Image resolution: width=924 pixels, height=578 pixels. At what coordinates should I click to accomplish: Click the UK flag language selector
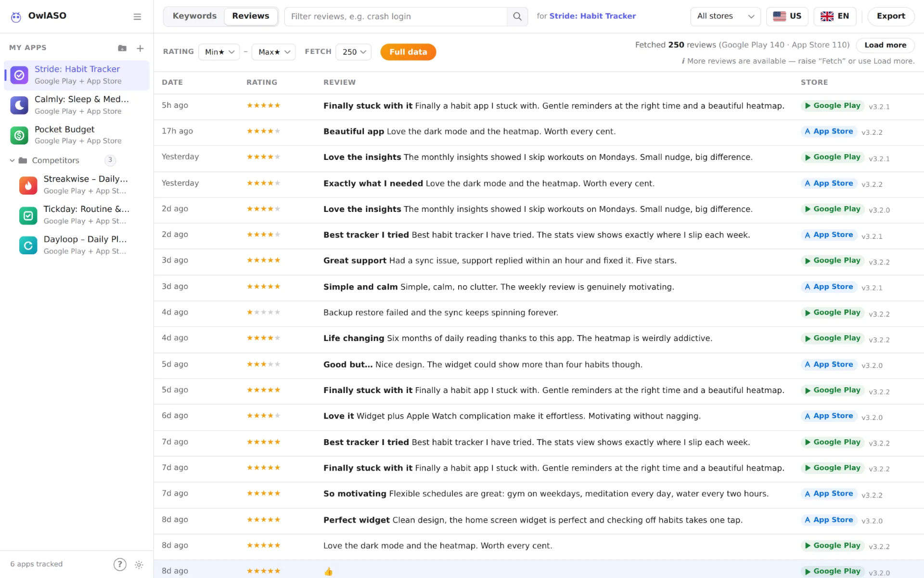coord(835,16)
